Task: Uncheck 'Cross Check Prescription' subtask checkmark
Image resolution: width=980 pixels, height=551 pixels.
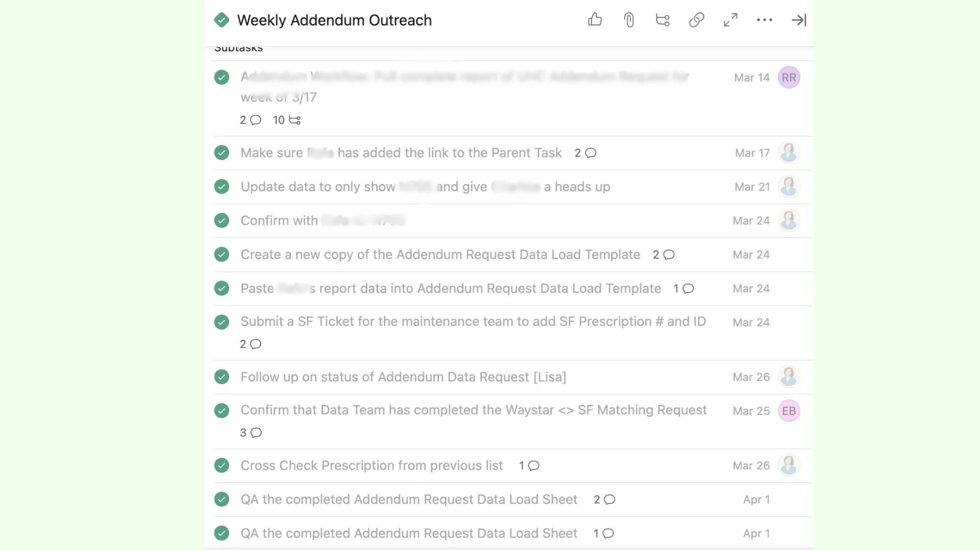Action: (x=222, y=465)
